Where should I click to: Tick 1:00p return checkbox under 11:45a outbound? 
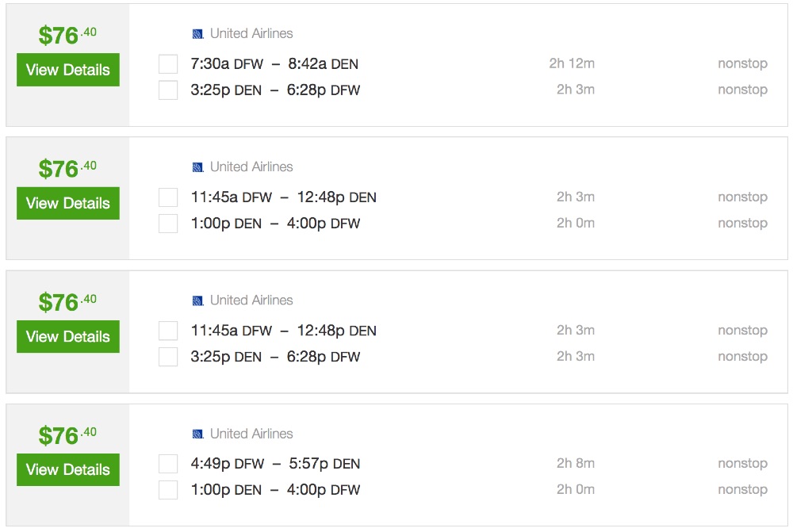(168, 223)
